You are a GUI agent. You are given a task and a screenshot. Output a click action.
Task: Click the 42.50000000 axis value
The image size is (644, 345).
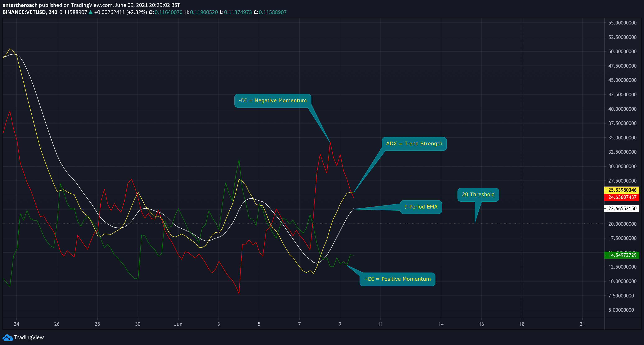coord(622,95)
